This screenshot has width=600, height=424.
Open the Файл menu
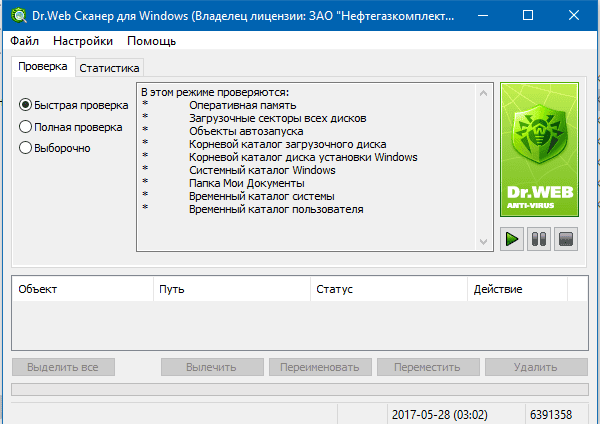(x=24, y=41)
